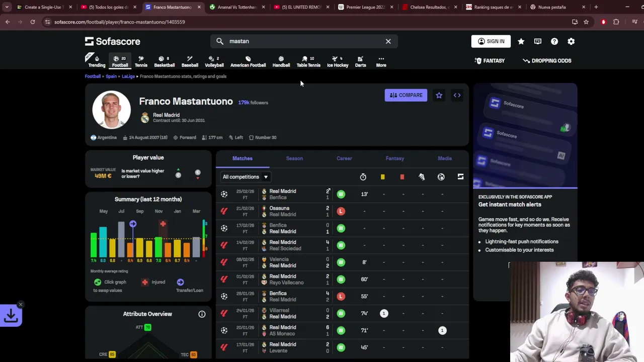Open the help question mark icon

pyautogui.click(x=554, y=41)
